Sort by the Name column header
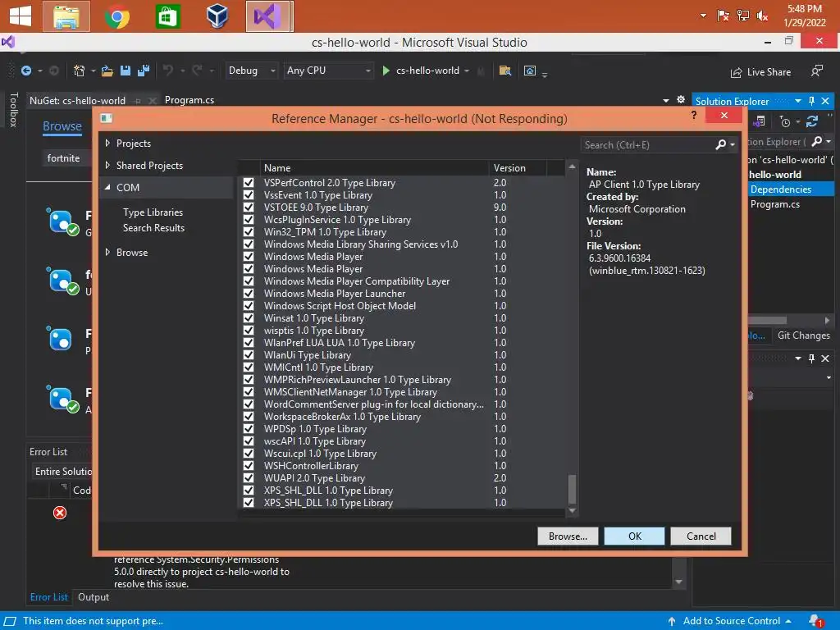The height and width of the screenshot is (630, 840). point(374,167)
